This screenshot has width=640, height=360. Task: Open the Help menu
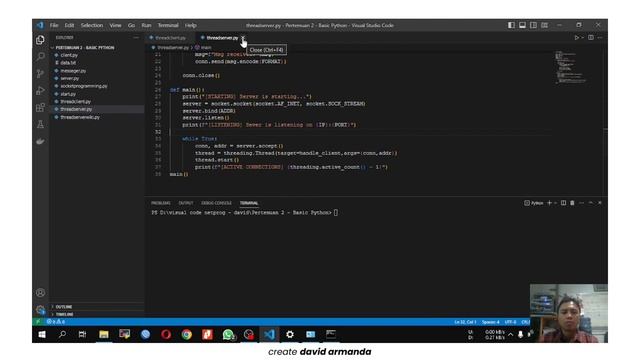191,25
